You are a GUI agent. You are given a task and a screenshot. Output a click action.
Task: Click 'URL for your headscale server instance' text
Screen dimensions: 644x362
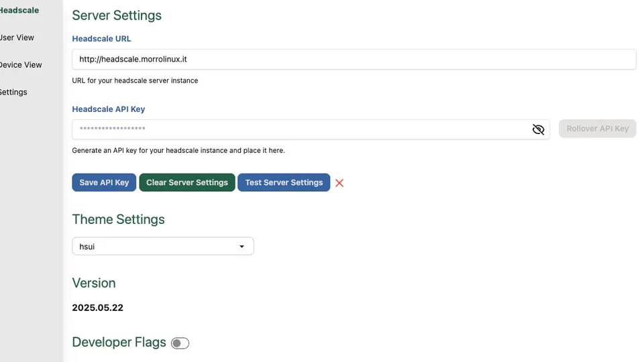click(135, 81)
